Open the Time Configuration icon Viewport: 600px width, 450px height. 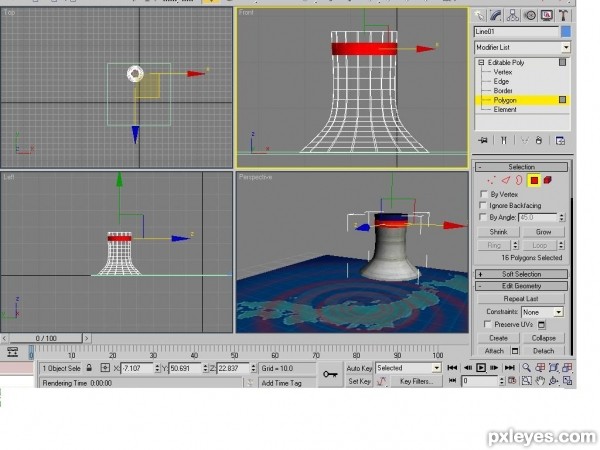(512, 381)
